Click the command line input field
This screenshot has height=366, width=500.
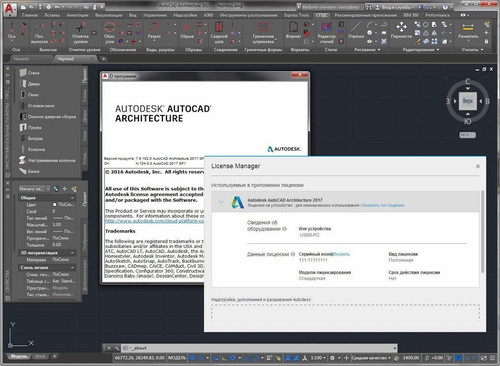tap(260, 348)
